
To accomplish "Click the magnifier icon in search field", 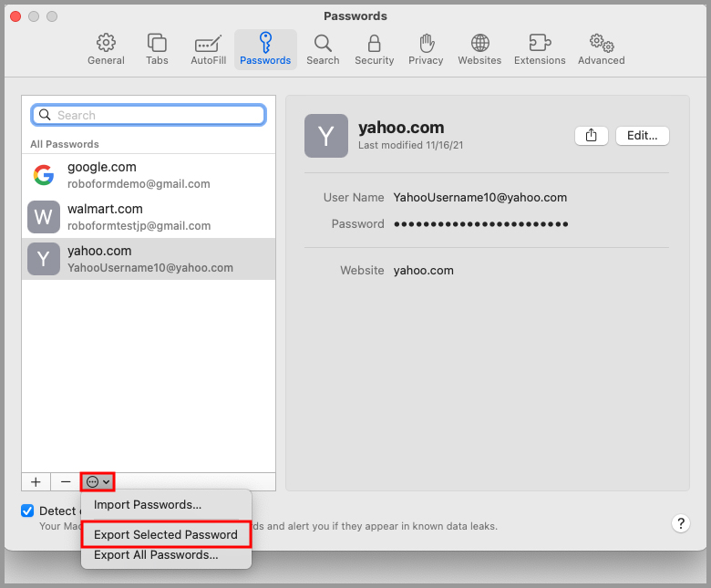I will pyautogui.click(x=45, y=115).
